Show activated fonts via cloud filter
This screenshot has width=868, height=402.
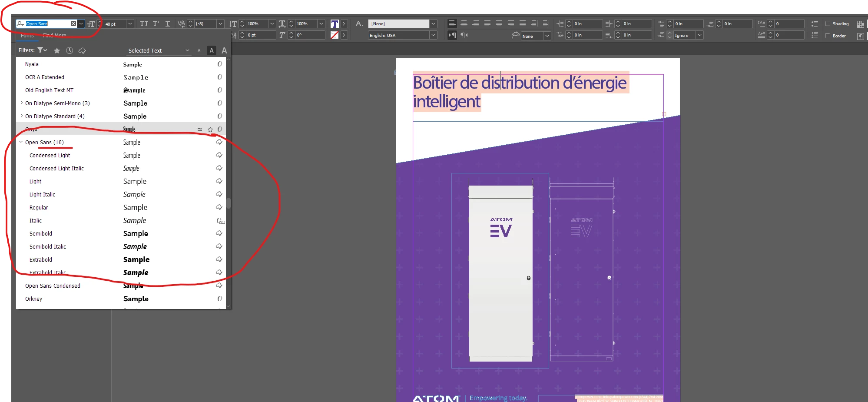pos(82,50)
